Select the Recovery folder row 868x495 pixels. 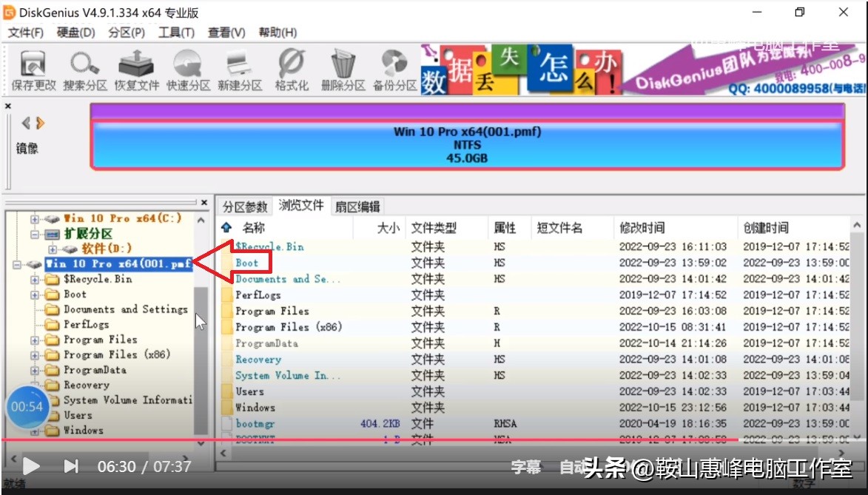click(259, 360)
